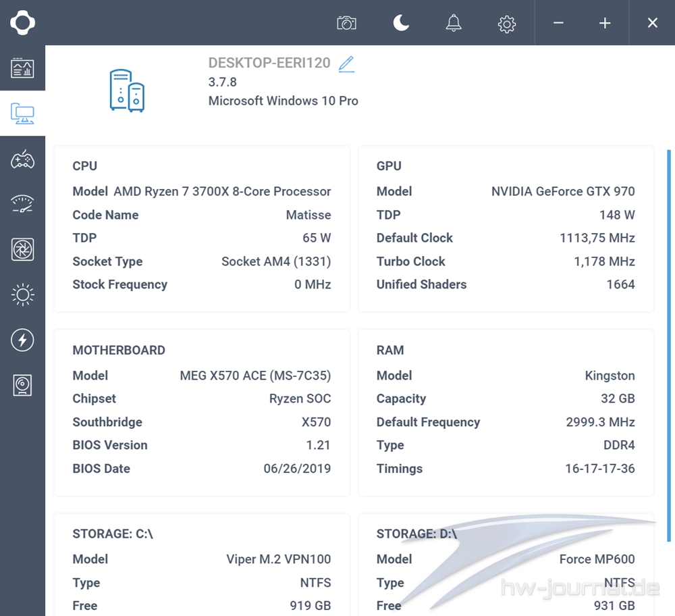
Task: Click the Microsoft Windows 10 Pro text
Action: click(x=283, y=101)
